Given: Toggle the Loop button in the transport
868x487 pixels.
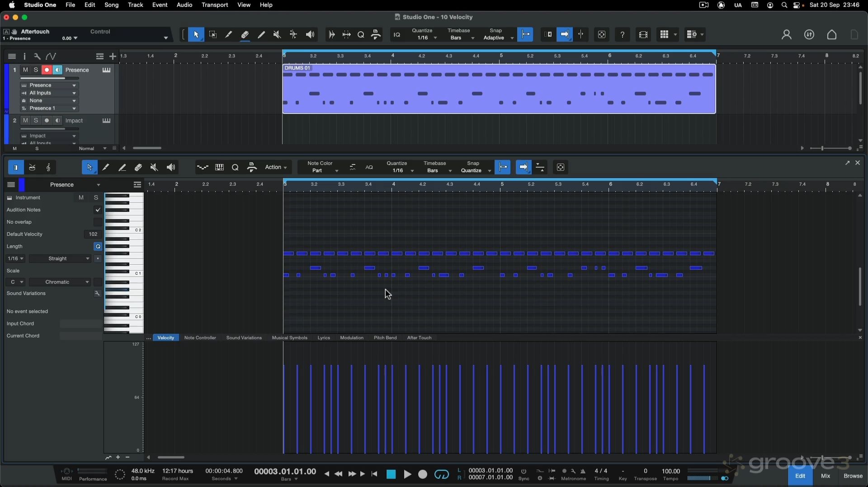Looking at the screenshot, I should tap(441, 474).
